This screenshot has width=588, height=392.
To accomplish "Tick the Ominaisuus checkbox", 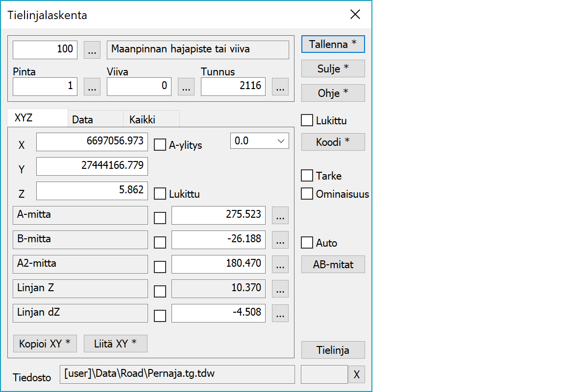I will point(307,194).
